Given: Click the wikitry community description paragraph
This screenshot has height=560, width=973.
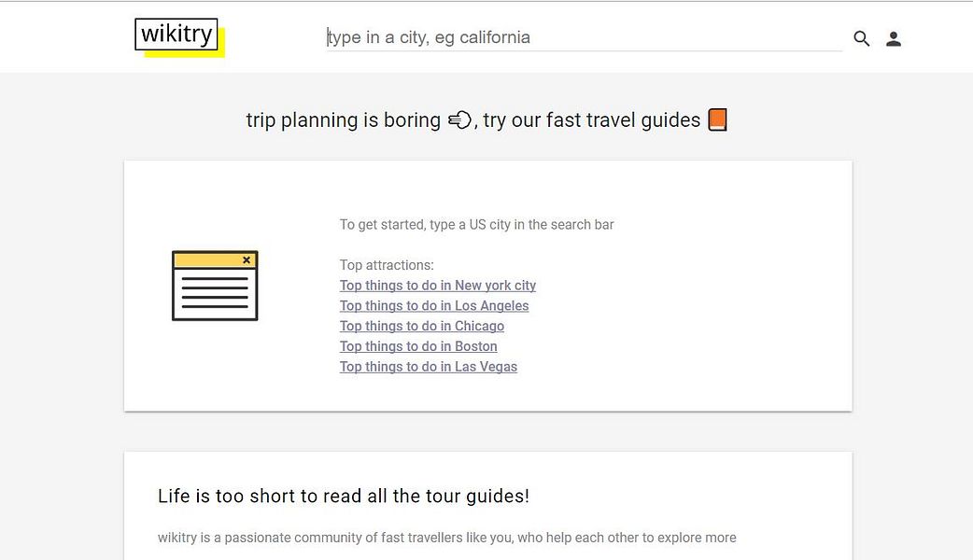Looking at the screenshot, I should click(447, 538).
